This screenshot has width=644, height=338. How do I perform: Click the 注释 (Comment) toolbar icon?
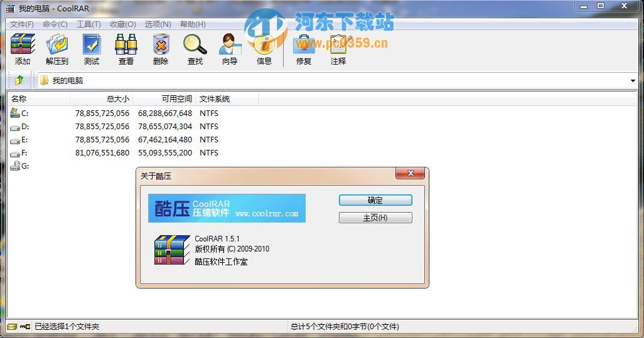tap(339, 44)
